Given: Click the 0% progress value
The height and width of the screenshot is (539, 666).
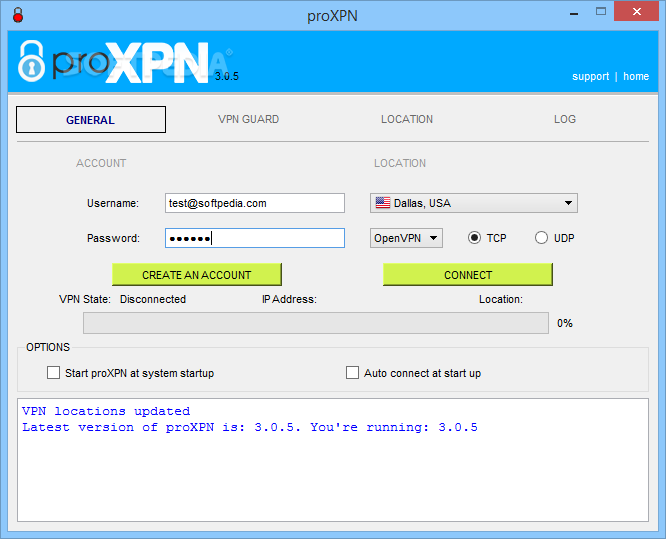Looking at the screenshot, I should pos(565,323).
